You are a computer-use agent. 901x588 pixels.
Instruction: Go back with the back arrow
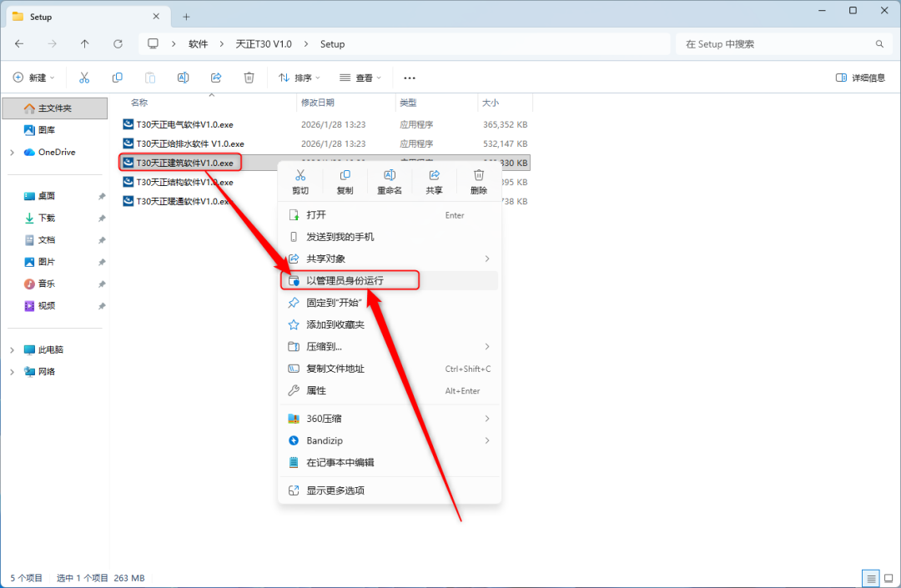click(19, 43)
